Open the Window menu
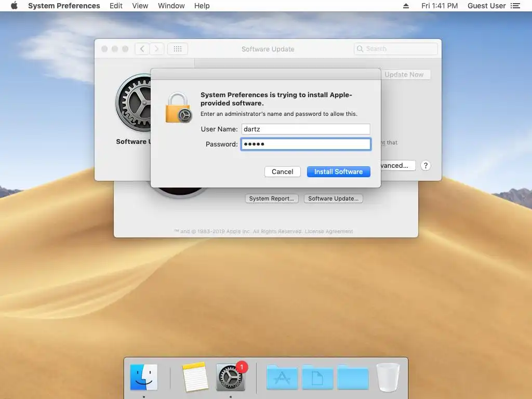The image size is (532, 399). 171,6
